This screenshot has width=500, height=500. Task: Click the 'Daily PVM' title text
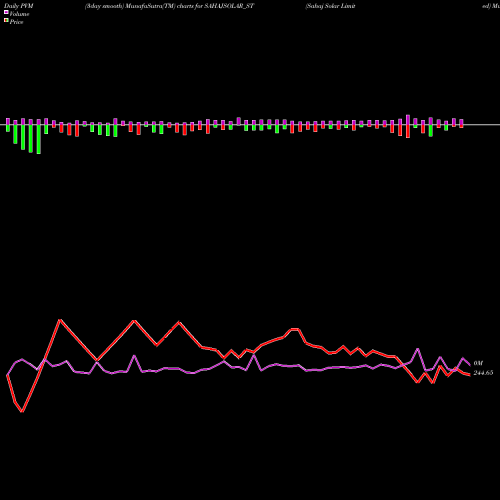19,6
